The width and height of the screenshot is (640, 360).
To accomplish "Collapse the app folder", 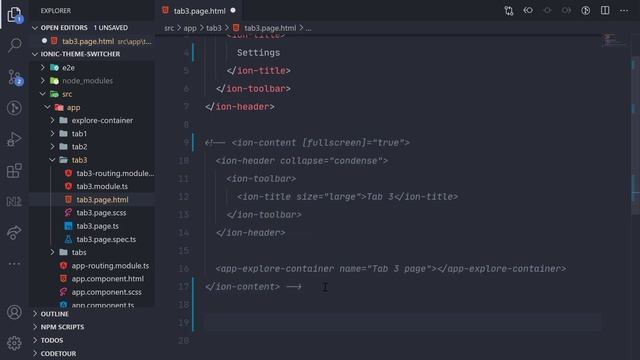I will (48, 107).
